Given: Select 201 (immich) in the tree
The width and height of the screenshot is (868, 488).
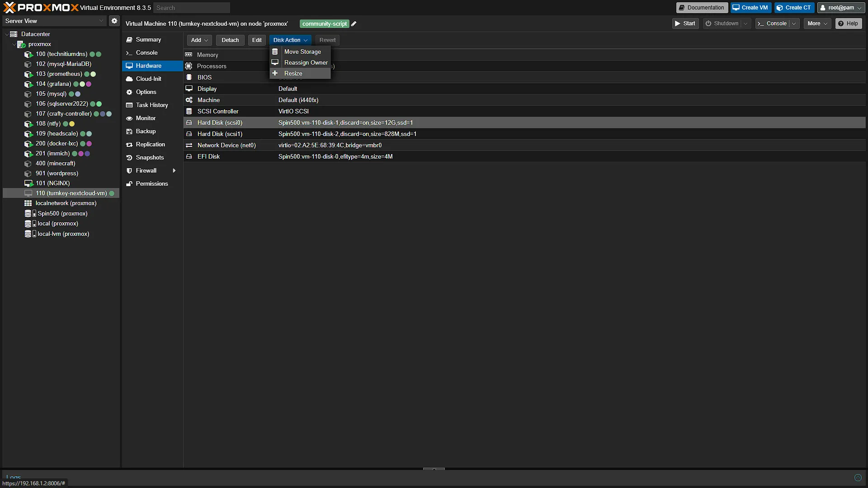Looking at the screenshot, I should pyautogui.click(x=61, y=154).
